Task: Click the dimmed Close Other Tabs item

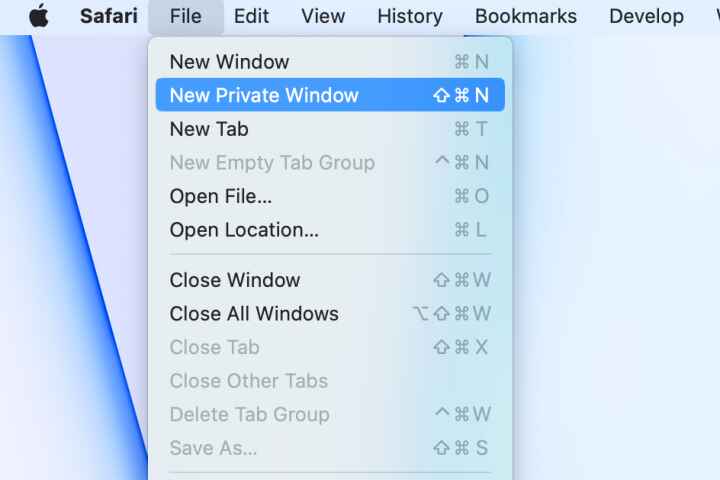Action: (330, 380)
